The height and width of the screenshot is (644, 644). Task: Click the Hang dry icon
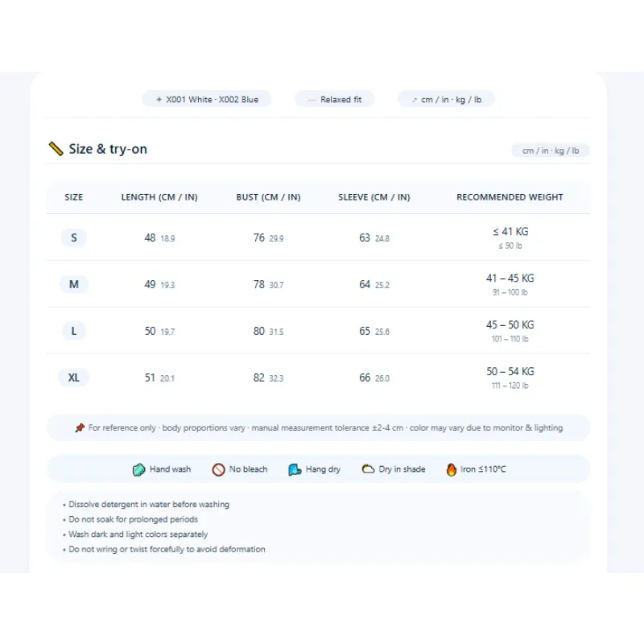(295, 469)
